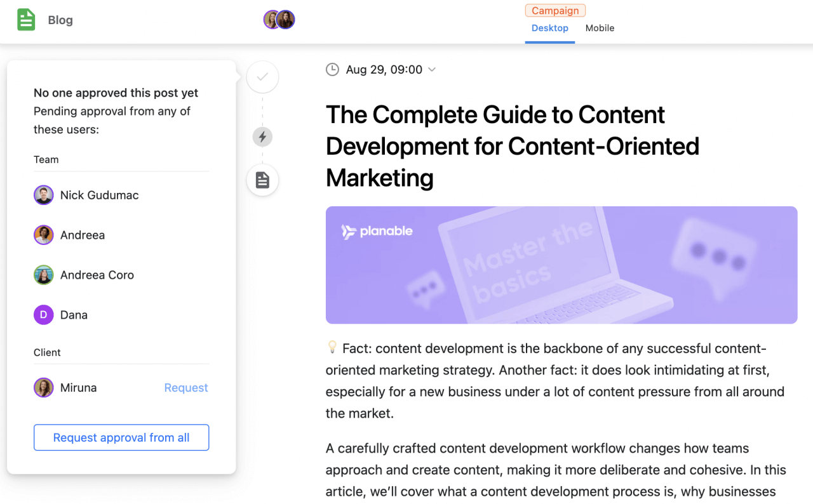Click Miruna's name under Client
The image size is (813, 504).
coord(80,387)
